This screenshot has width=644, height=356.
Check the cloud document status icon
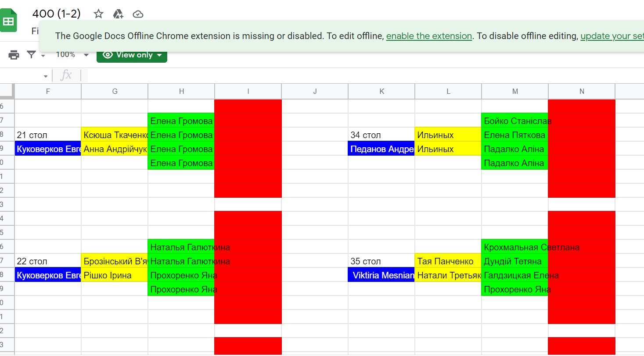[138, 14]
